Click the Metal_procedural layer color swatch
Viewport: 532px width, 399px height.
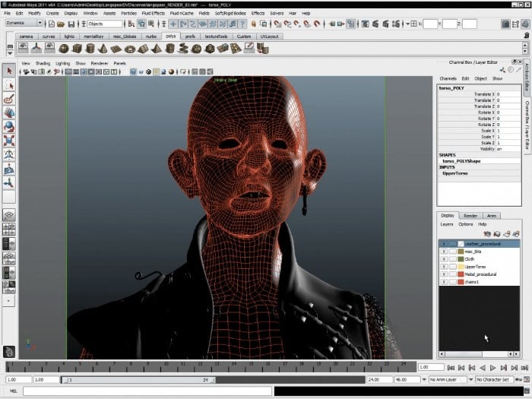[460, 274]
